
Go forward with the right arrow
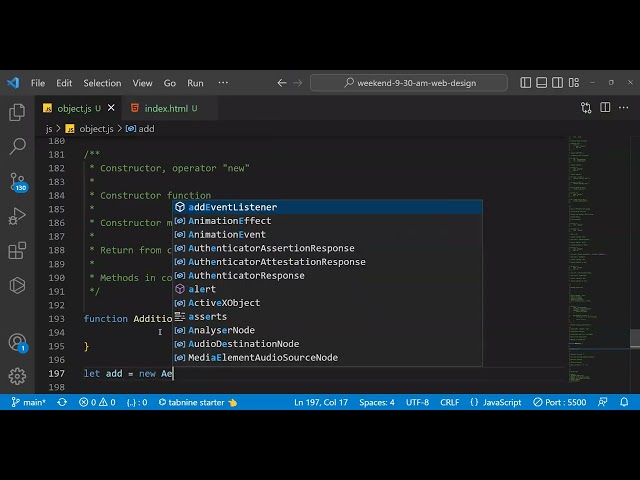[298, 83]
